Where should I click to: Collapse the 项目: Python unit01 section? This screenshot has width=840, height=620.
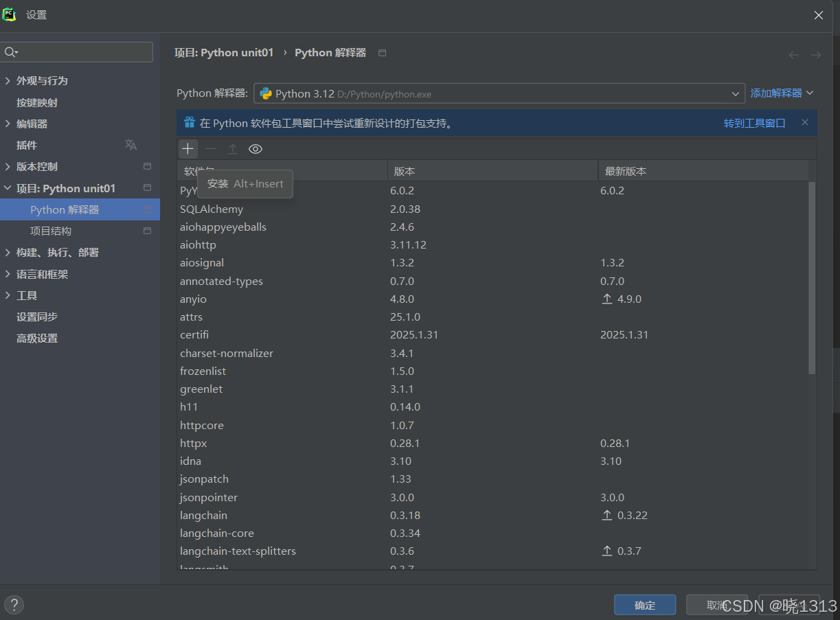point(8,188)
